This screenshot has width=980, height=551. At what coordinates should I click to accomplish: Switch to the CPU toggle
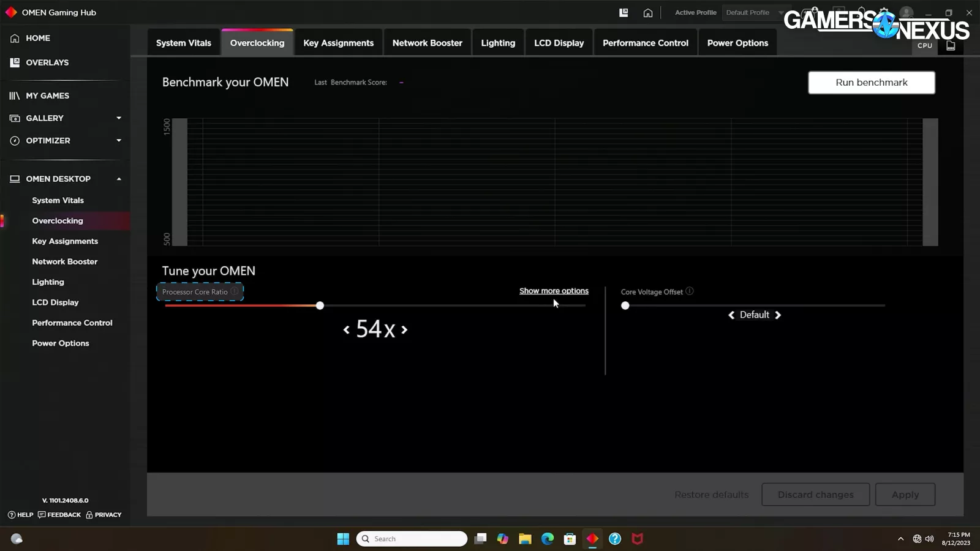click(924, 46)
